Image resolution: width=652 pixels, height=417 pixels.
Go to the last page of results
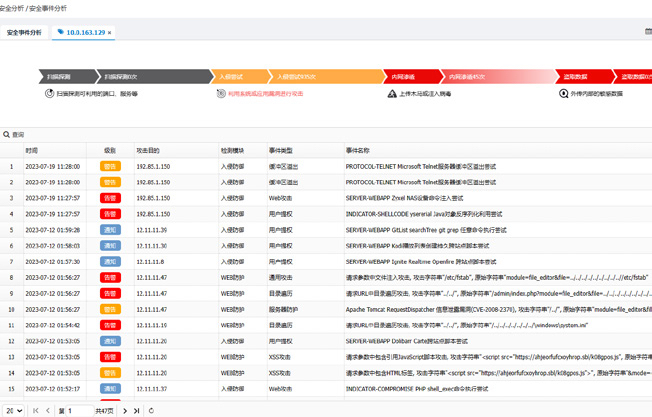pos(137,411)
